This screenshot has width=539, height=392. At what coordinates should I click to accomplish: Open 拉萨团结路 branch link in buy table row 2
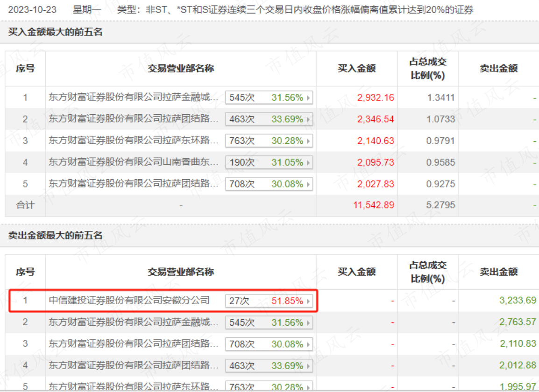(134, 119)
